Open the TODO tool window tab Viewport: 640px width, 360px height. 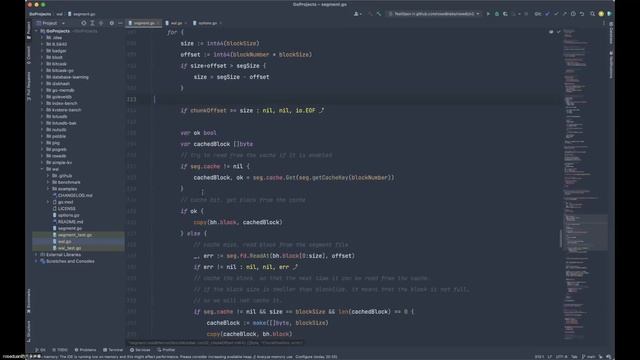tap(60, 350)
